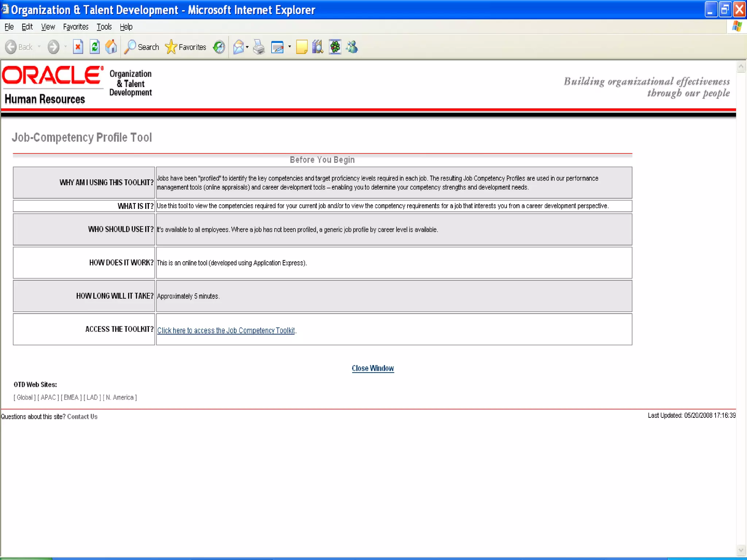Viewport: 747px width, 560px height.
Task: Open the History toolbar icon
Action: click(x=219, y=47)
